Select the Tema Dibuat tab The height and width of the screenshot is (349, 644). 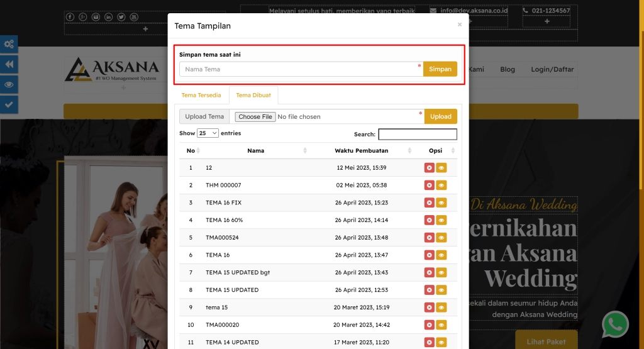tap(253, 96)
